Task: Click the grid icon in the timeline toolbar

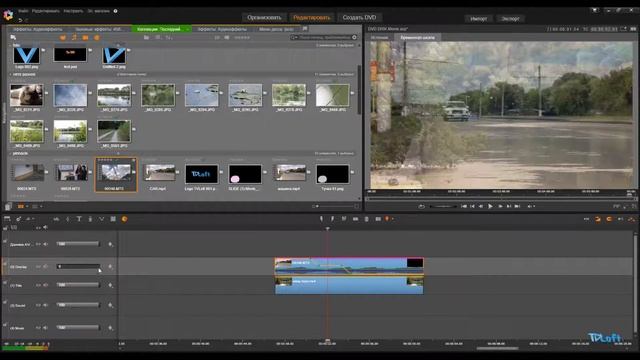Action: (x=113, y=219)
